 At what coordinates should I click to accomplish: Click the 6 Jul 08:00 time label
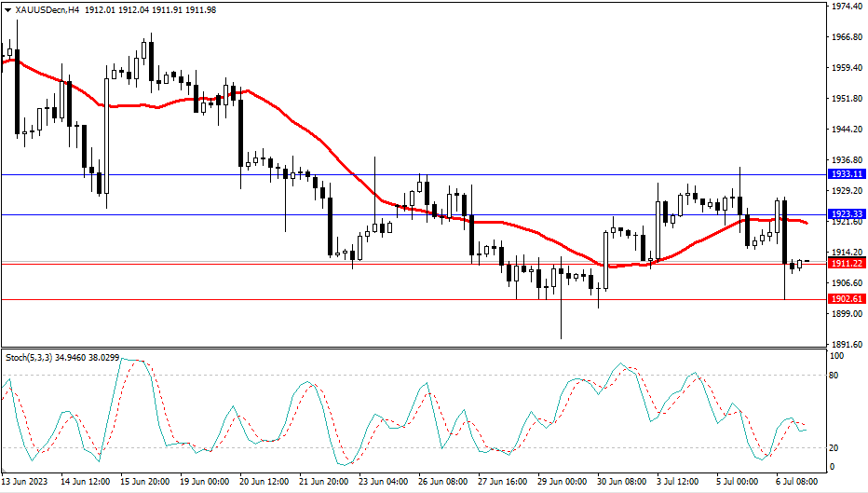[x=798, y=483]
